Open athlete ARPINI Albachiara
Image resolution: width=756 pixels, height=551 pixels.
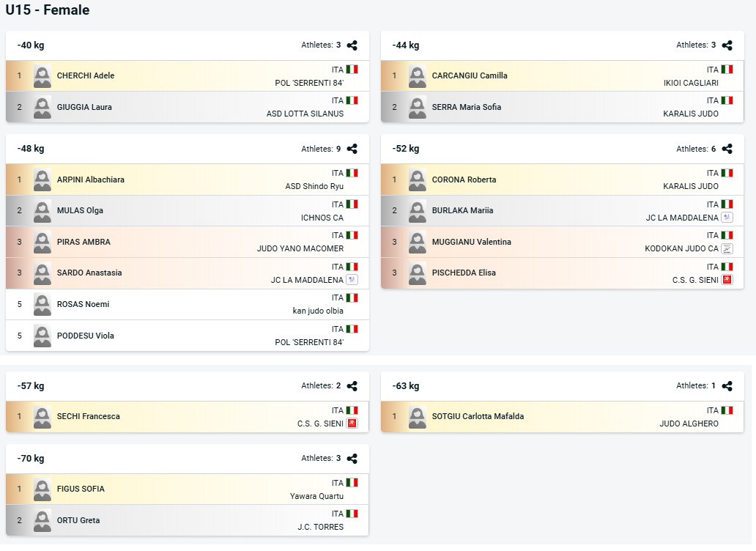coord(91,180)
